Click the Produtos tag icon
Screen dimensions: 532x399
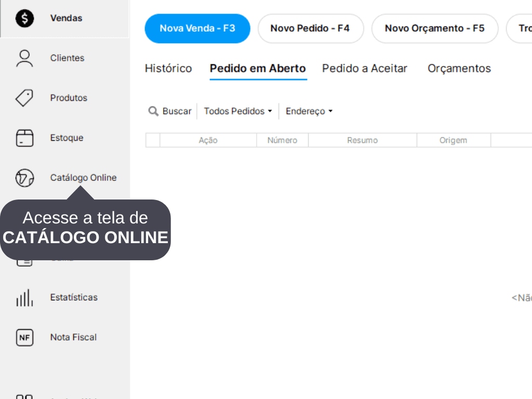(x=24, y=98)
